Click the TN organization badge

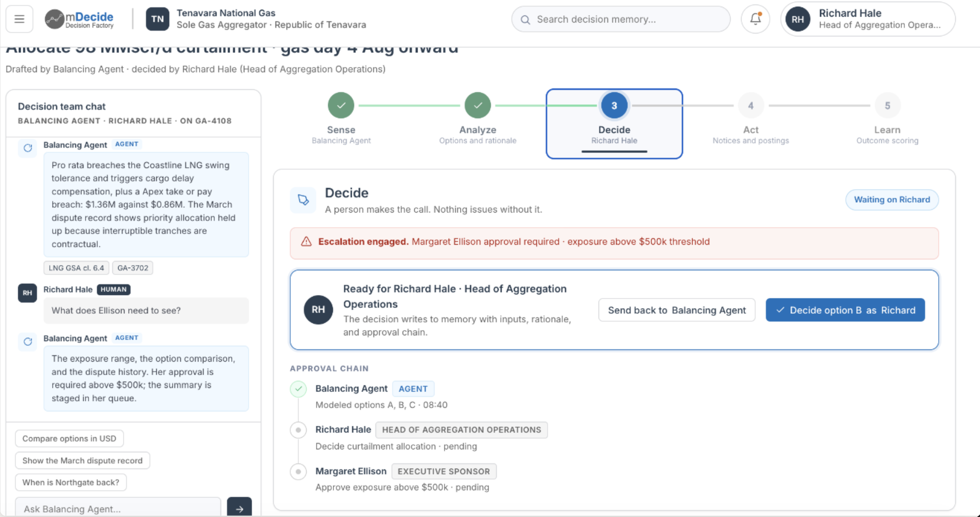pyautogui.click(x=157, y=19)
